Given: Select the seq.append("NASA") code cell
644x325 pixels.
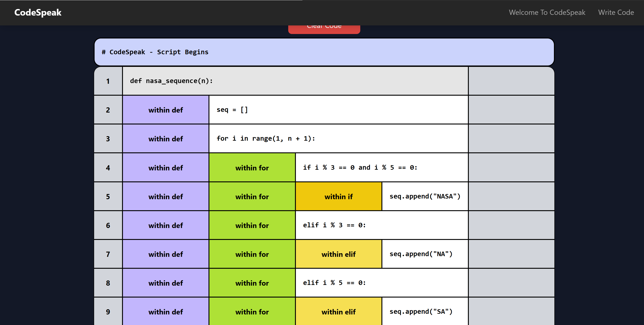Looking at the screenshot, I should (425, 197).
